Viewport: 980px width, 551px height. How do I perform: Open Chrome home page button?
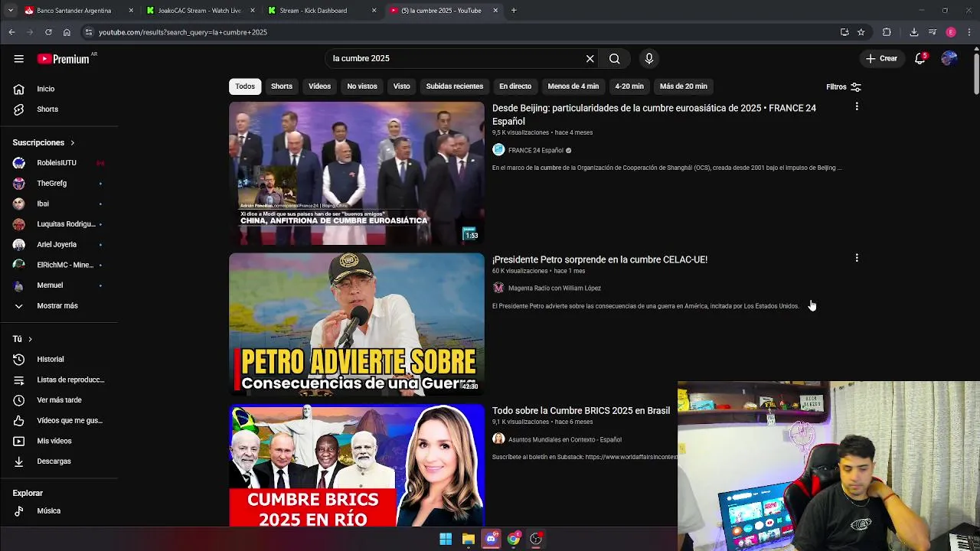click(67, 32)
